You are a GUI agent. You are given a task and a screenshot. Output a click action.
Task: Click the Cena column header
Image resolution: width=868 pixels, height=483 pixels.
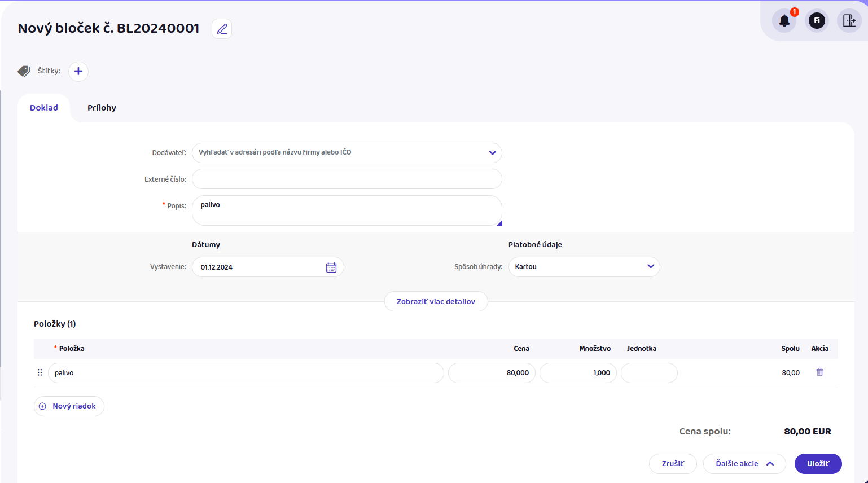521,349
